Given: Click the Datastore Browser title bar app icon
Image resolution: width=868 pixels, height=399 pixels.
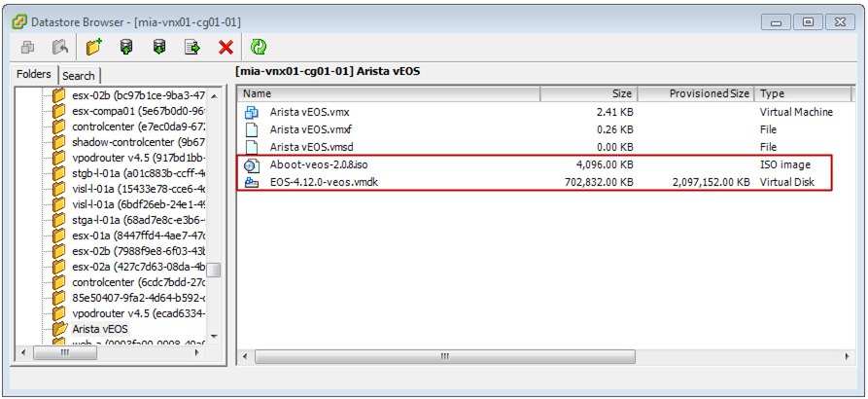Looking at the screenshot, I should coord(20,22).
